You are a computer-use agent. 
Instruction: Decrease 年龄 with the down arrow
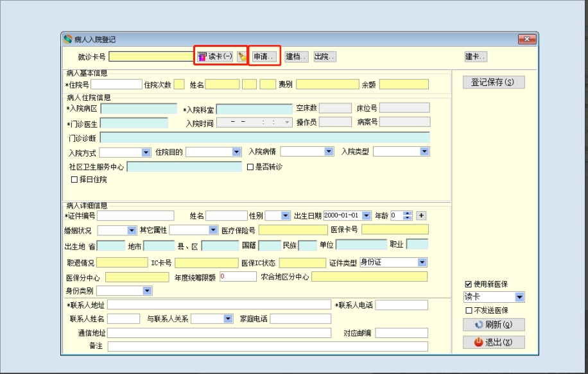[407, 217]
